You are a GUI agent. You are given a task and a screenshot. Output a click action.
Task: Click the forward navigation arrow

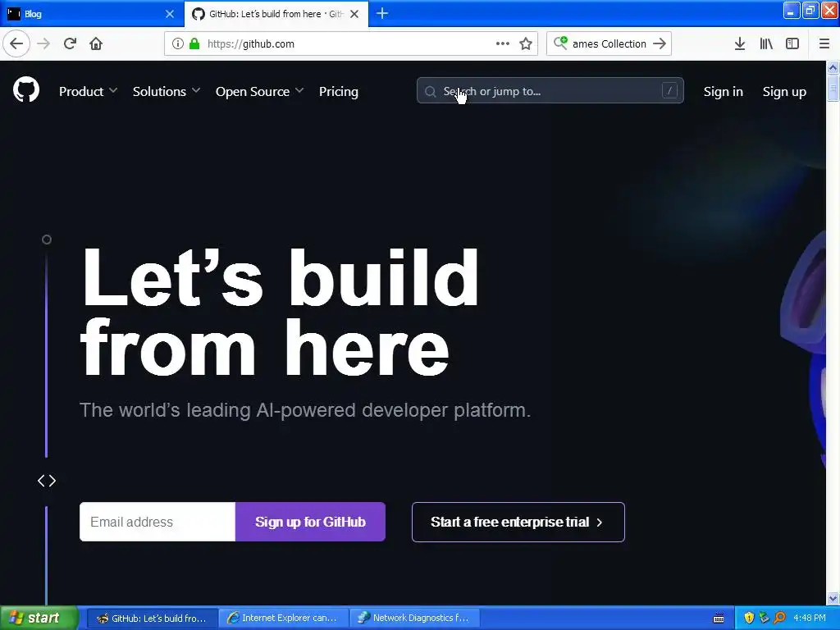point(43,43)
